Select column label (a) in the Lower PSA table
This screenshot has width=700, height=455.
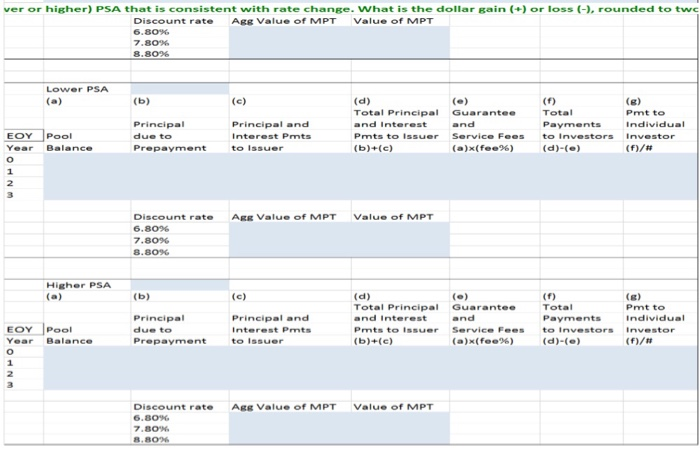click(x=54, y=101)
